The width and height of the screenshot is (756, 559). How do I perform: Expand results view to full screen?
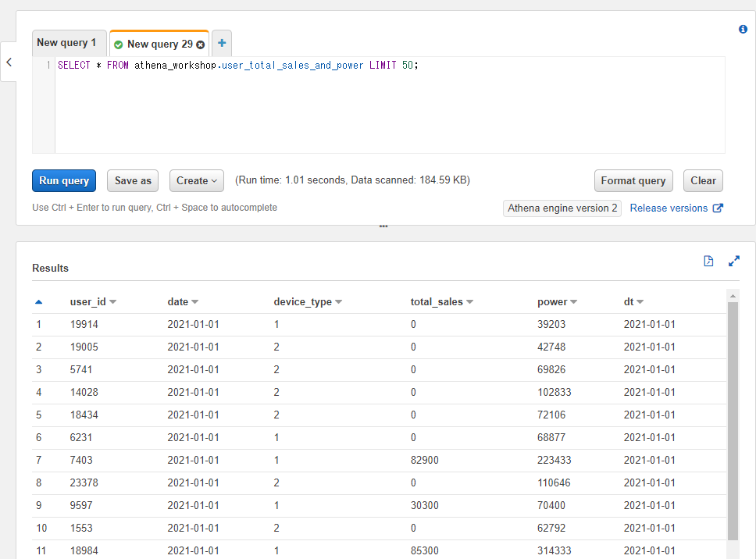(x=733, y=261)
